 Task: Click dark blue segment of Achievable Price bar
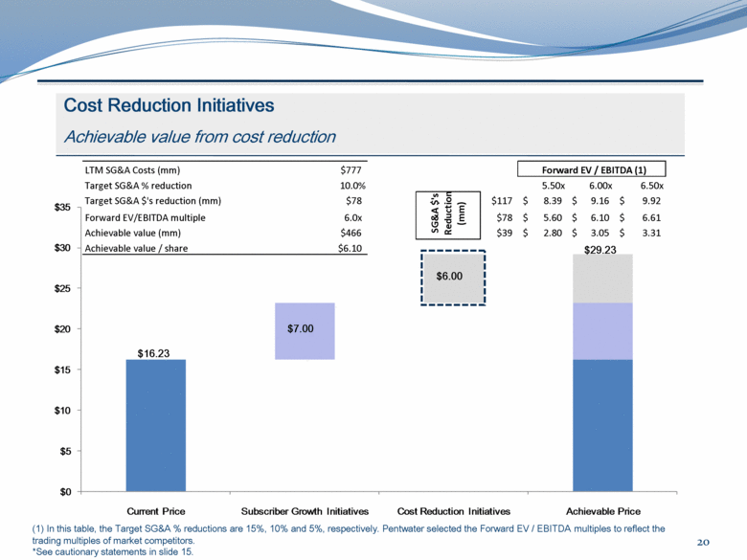(602, 425)
